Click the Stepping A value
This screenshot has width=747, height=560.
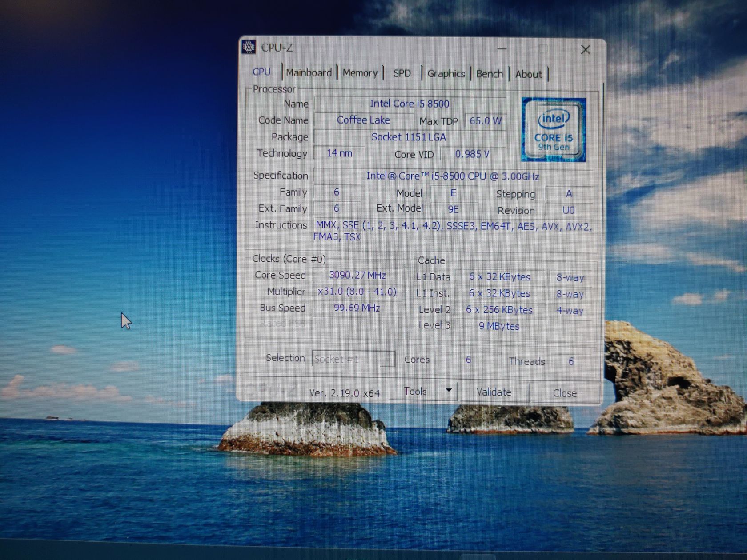(569, 194)
